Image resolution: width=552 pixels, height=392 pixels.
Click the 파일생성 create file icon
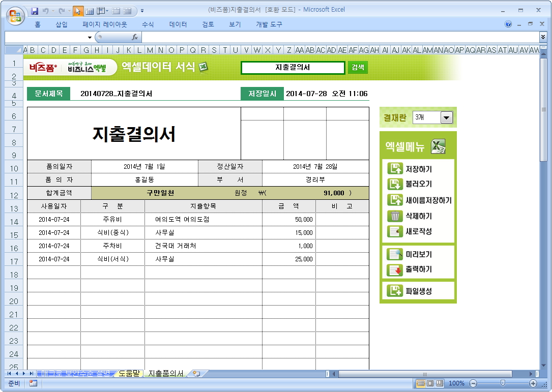395,291
